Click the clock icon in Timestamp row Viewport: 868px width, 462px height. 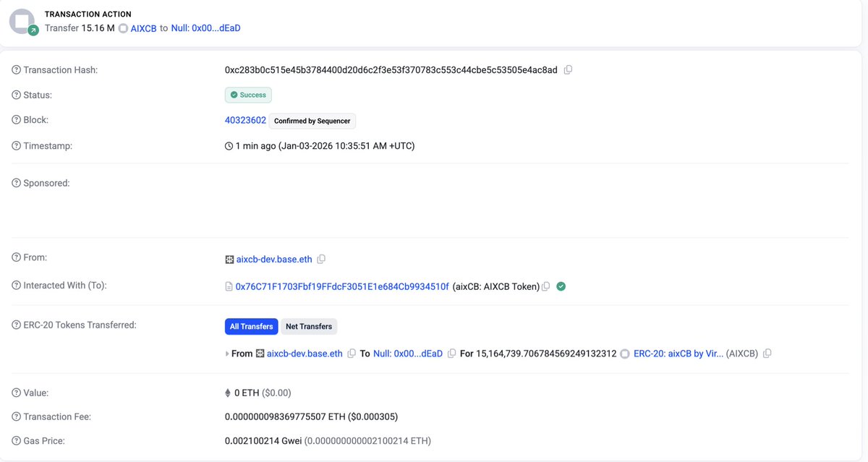[229, 146]
